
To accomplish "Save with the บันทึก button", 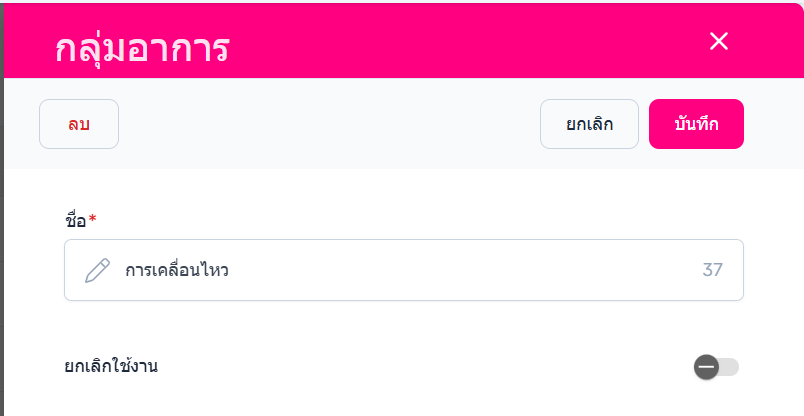I will click(x=696, y=124).
